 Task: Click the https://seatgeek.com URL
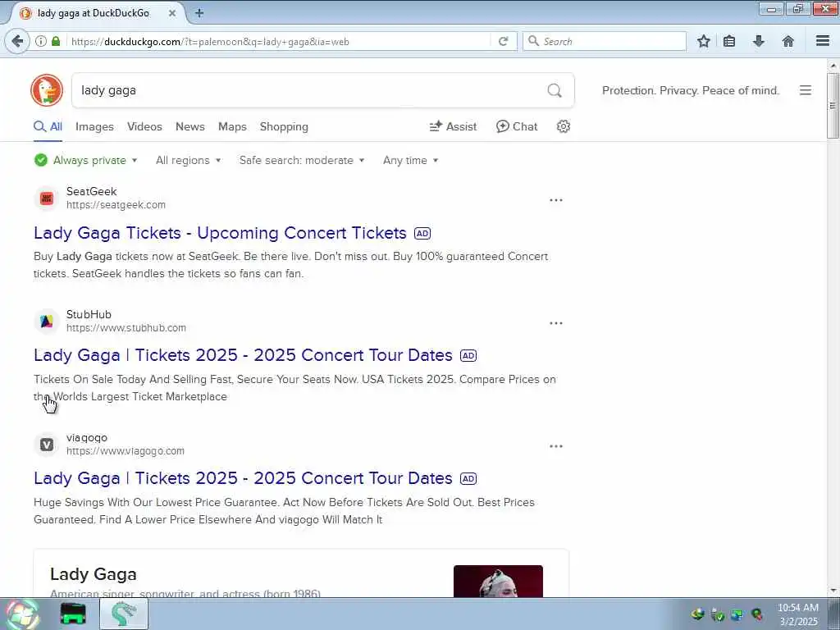click(116, 205)
